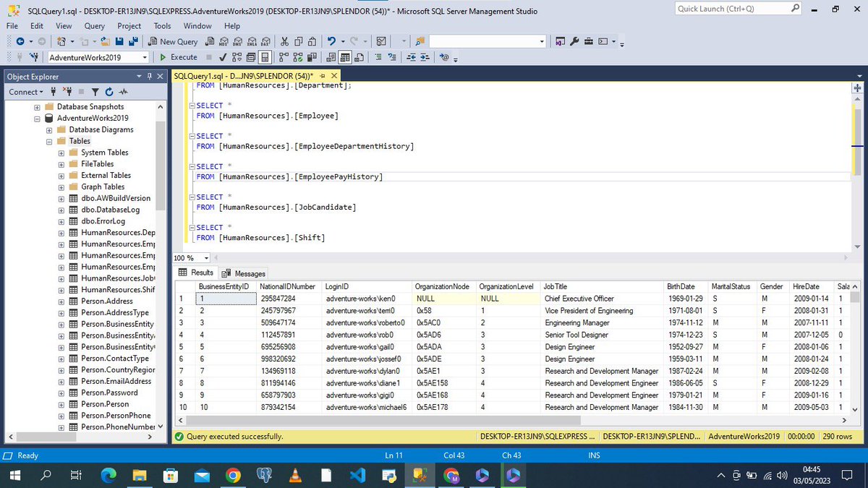Image resolution: width=868 pixels, height=488 pixels.
Task: Click the Disconnect plug icon with red X
Action: (67, 92)
